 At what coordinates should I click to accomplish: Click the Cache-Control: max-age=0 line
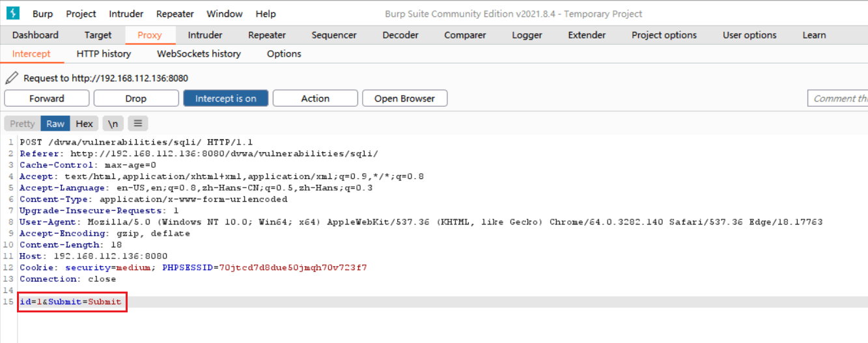click(88, 165)
